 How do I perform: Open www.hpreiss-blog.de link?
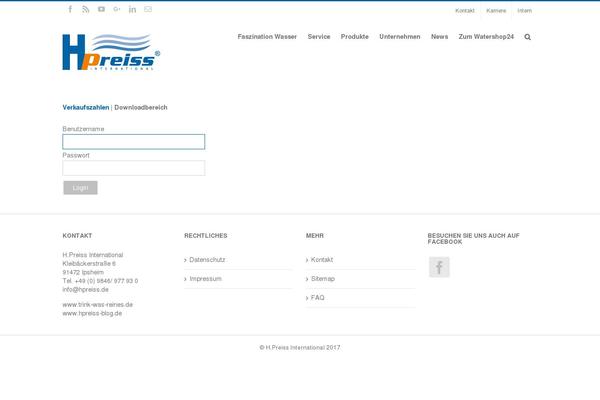click(92, 313)
